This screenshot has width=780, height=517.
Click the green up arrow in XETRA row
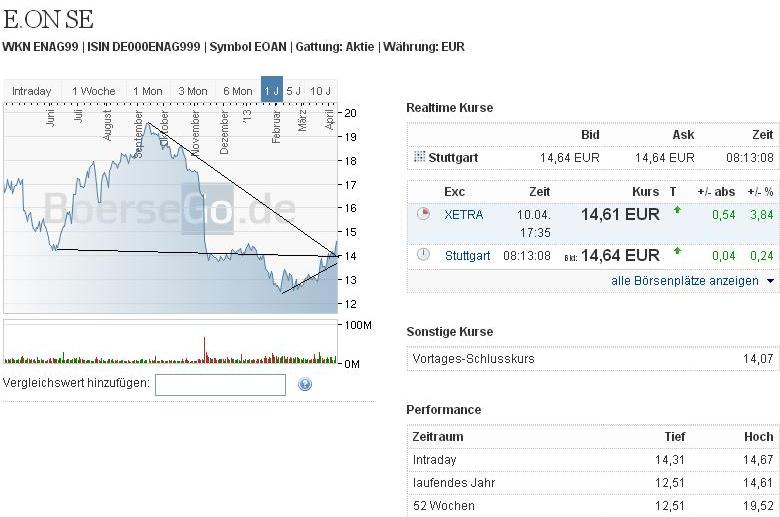coord(677,210)
